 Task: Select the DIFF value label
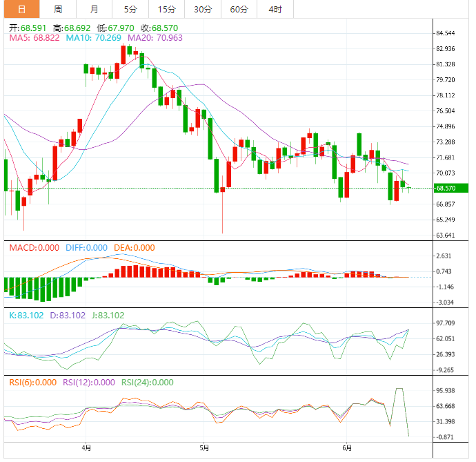click(86, 248)
